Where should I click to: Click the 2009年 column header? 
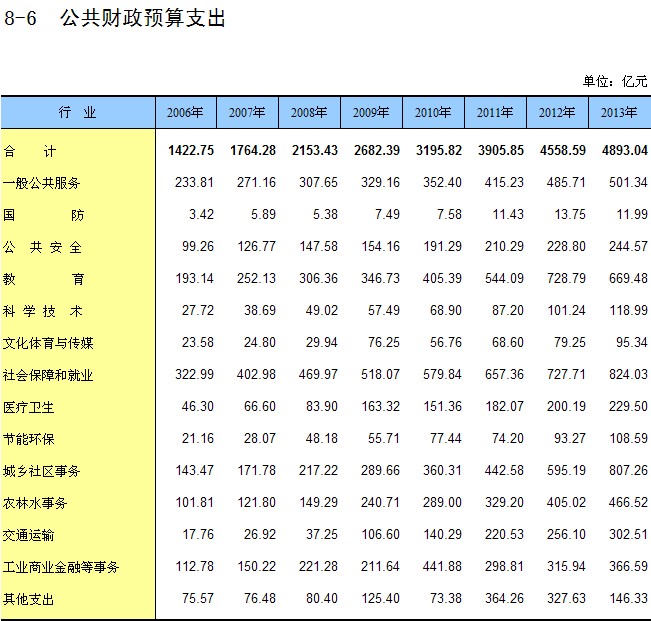371,112
